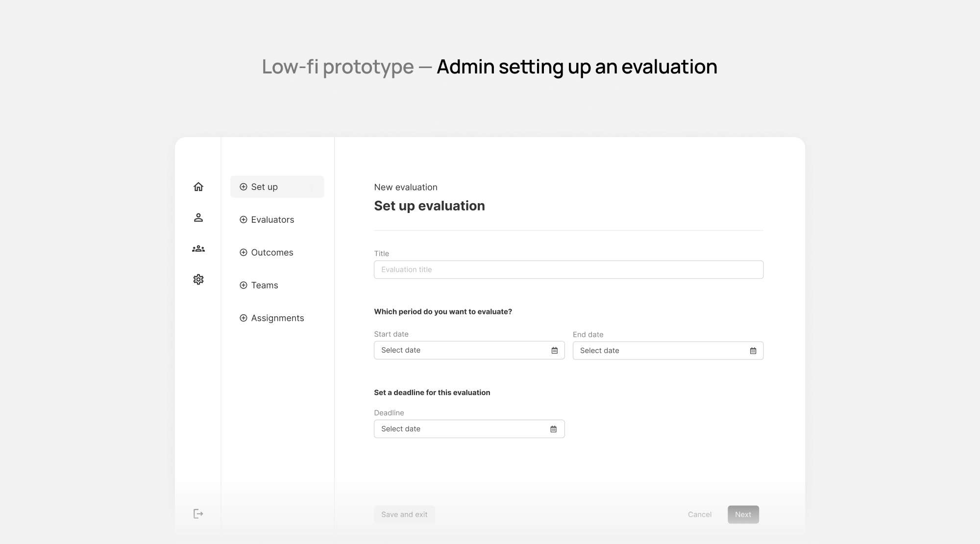This screenshot has height=544, width=980.
Task: Focus the Evaluation title input field
Action: [x=568, y=270]
